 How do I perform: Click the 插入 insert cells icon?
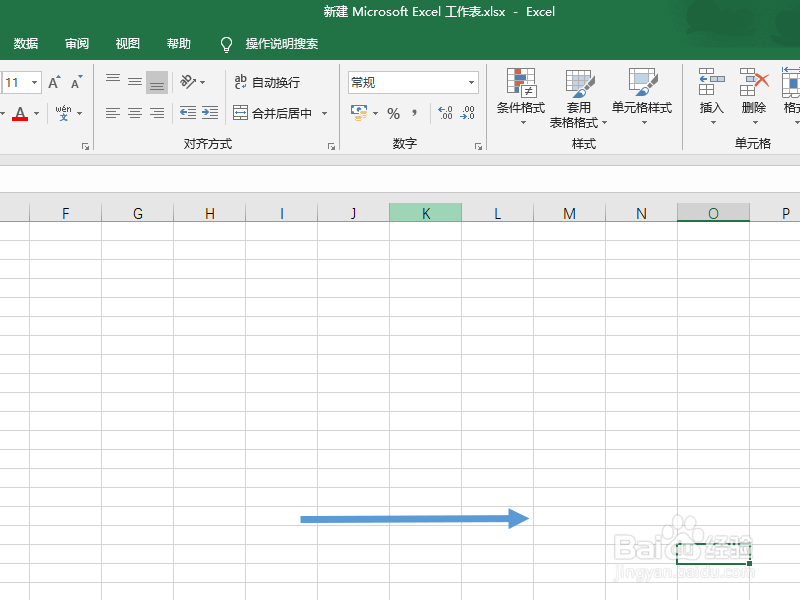pos(711,82)
